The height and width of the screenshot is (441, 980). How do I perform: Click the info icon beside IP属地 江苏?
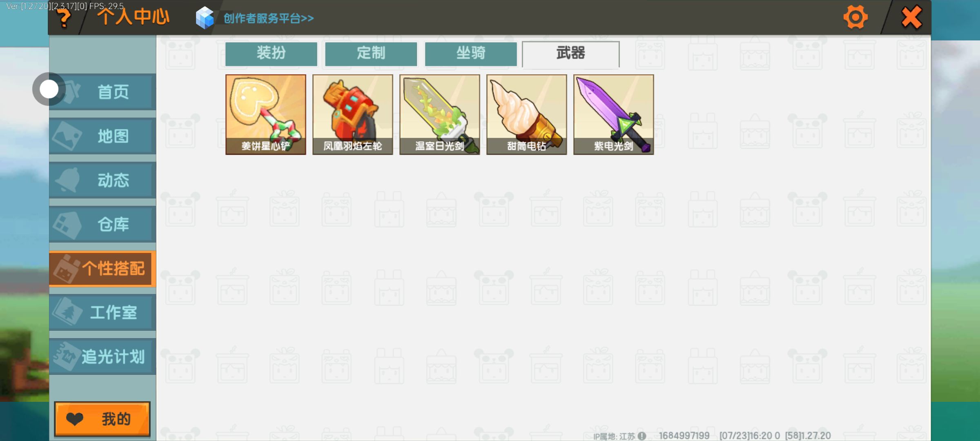(642, 436)
